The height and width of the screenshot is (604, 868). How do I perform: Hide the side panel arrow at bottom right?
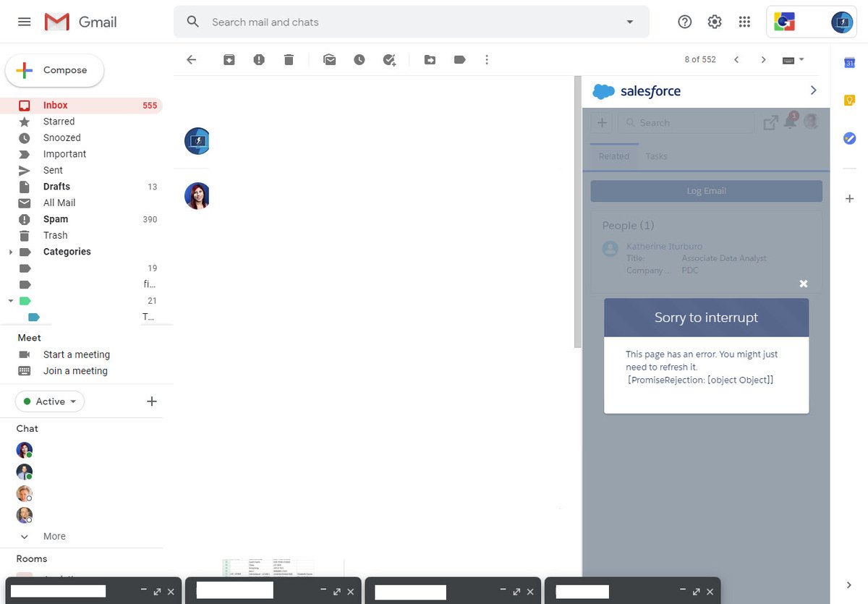tap(850, 584)
